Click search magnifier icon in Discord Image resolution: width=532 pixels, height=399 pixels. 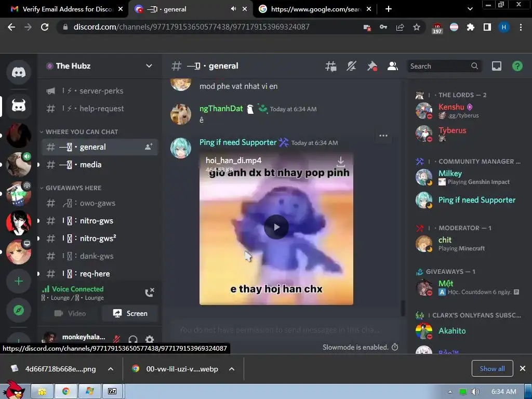[475, 66]
